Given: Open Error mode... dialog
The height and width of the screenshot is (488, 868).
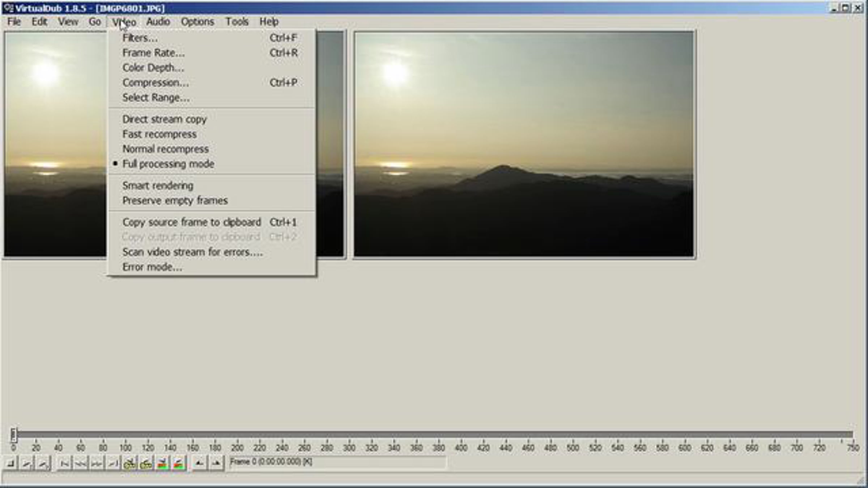Looking at the screenshot, I should coord(212,267).
